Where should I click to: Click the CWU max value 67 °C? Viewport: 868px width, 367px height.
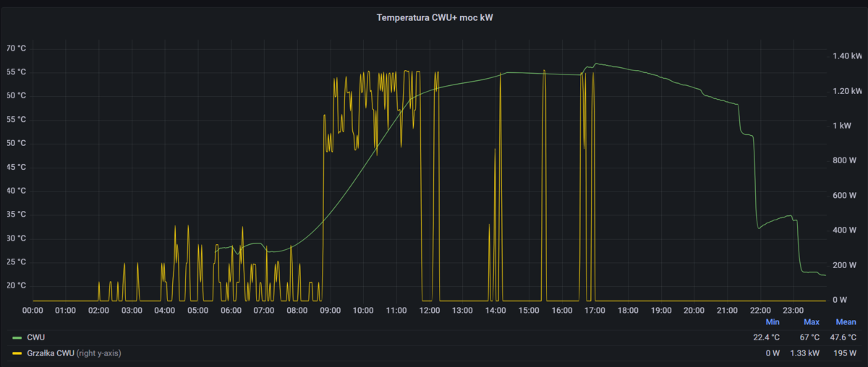click(x=809, y=337)
